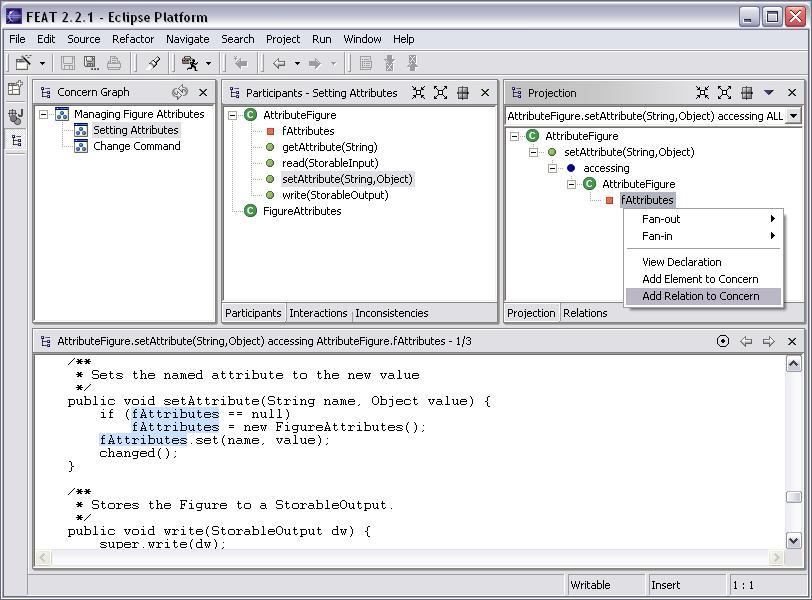Click the Writable status bar field
This screenshot has height=600, width=812.
point(606,585)
